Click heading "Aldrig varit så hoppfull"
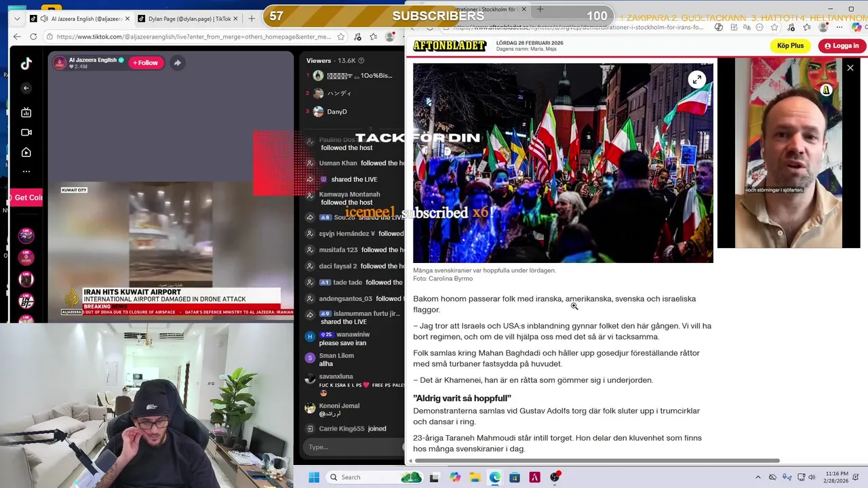 [462, 399]
